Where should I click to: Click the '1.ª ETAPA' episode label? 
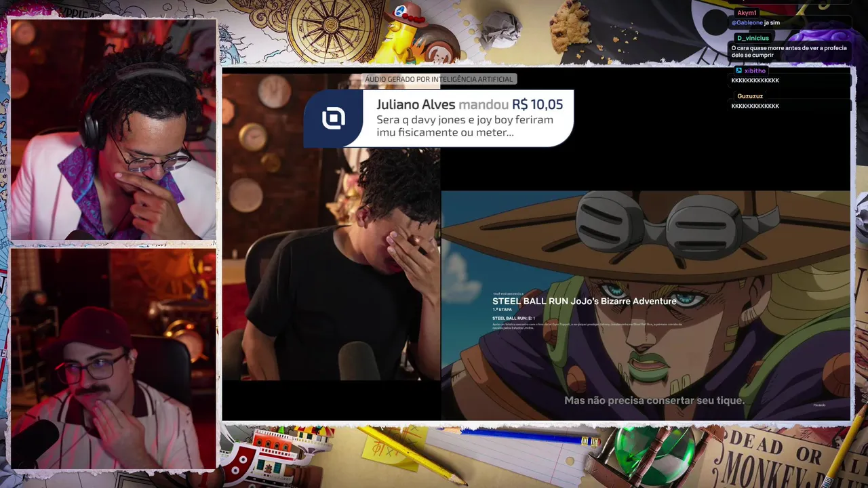(502, 310)
